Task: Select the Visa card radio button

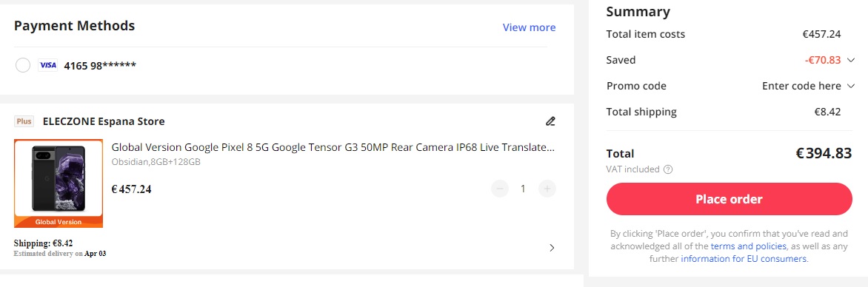Action: pyautogui.click(x=23, y=65)
